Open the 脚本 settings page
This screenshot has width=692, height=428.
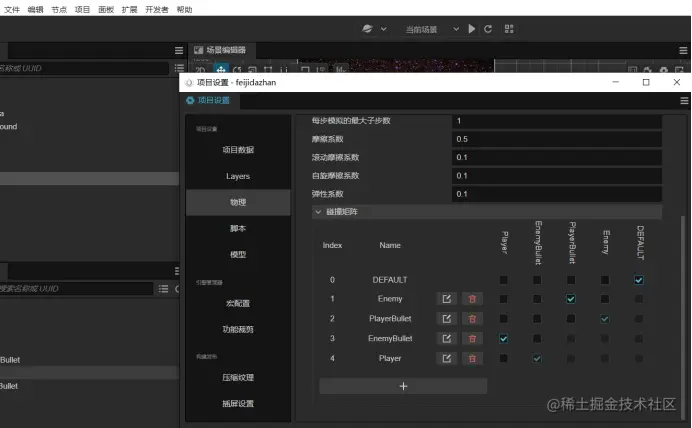(x=238, y=228)
